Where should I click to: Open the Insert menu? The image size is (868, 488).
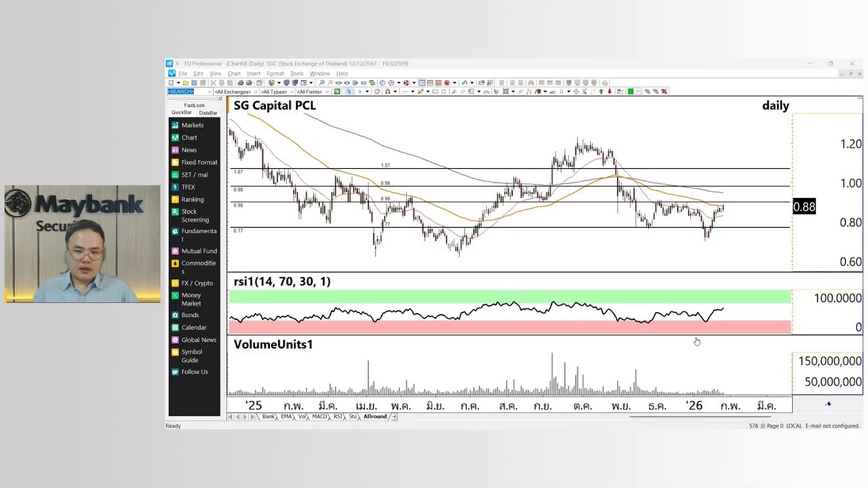pos(254,73)
